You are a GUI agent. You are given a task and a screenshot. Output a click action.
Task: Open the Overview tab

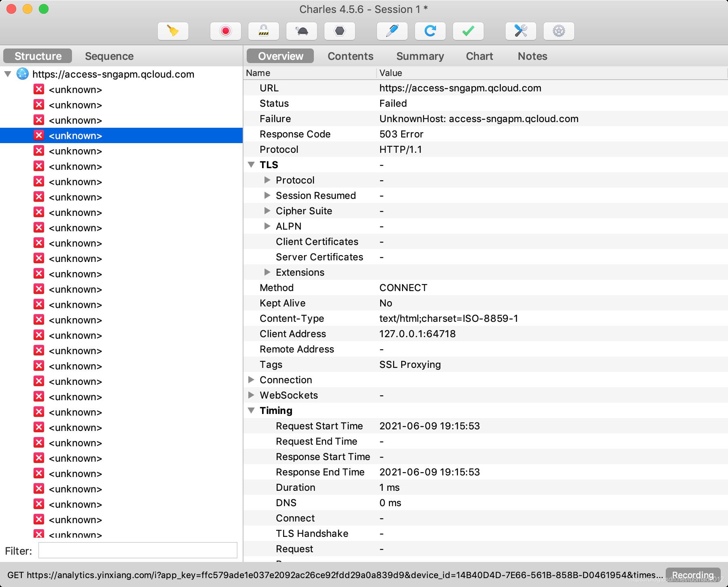click(280, 56)
